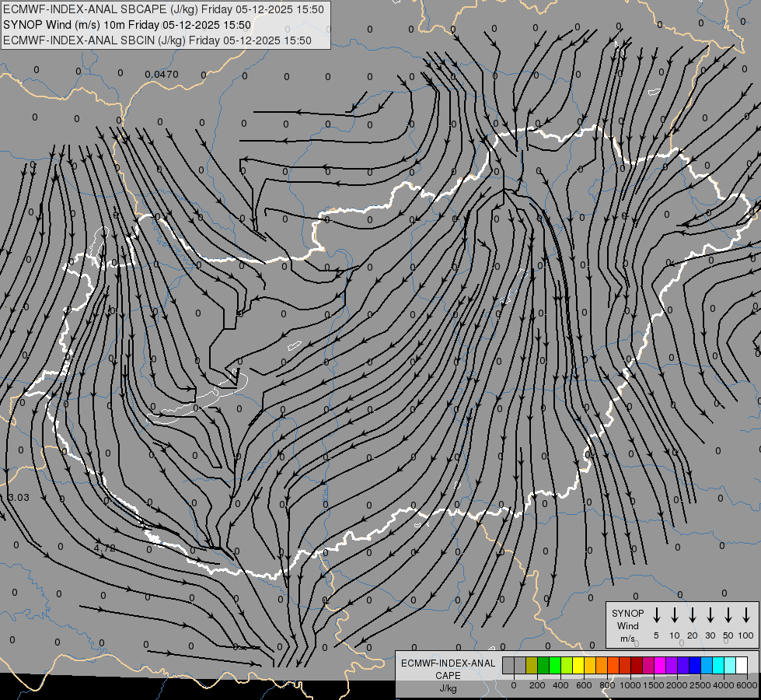This screenshot has height=700, width=761.
Task: Click the SYNOP Wind 10m title line
Action: 127,25
